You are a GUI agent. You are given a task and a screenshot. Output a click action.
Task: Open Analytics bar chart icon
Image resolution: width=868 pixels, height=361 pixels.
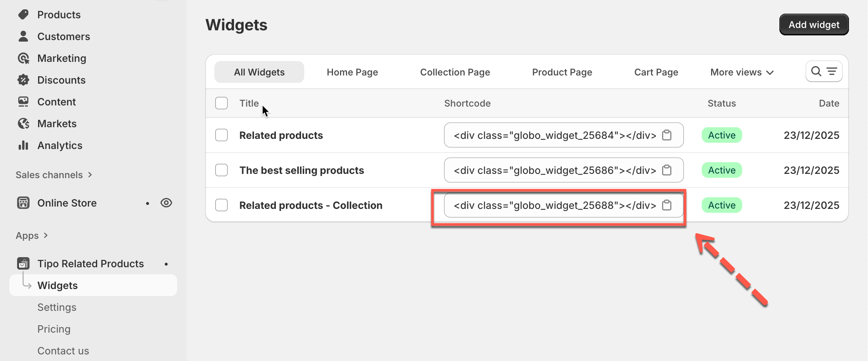click(23, 145)
